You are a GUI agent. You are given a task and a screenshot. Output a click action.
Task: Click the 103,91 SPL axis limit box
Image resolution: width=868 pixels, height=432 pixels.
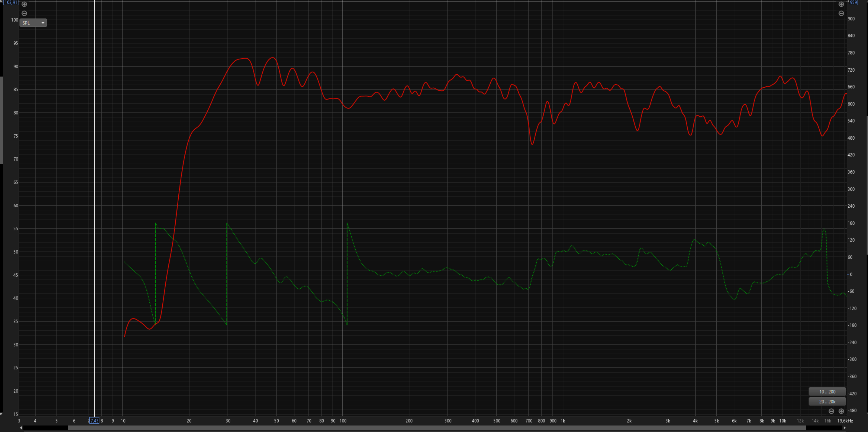tap(10, 2)
